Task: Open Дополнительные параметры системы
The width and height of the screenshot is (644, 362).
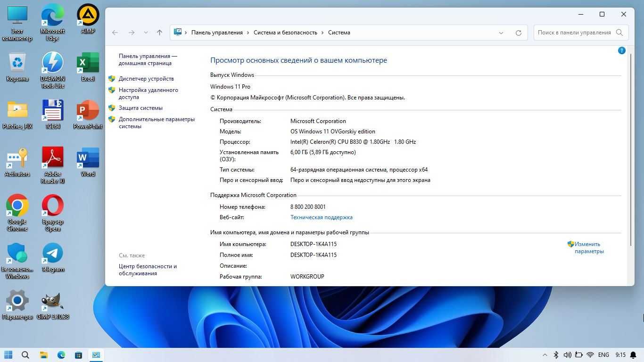Action: [x=157, y=123]
